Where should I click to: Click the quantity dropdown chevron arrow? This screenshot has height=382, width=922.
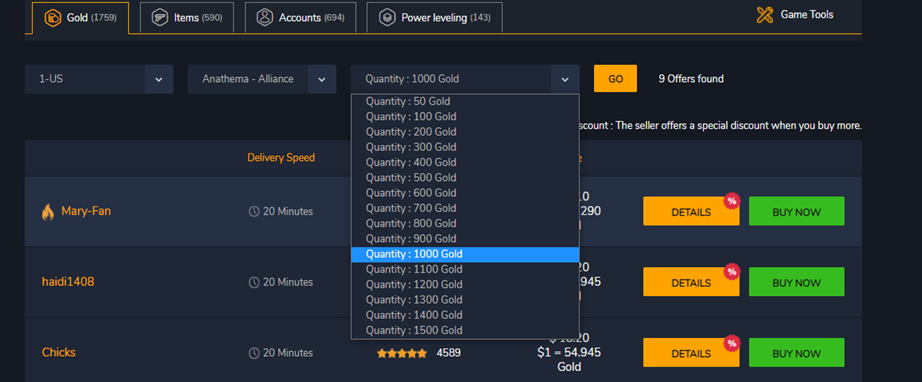pyautogui.click(x=565, y=79)
